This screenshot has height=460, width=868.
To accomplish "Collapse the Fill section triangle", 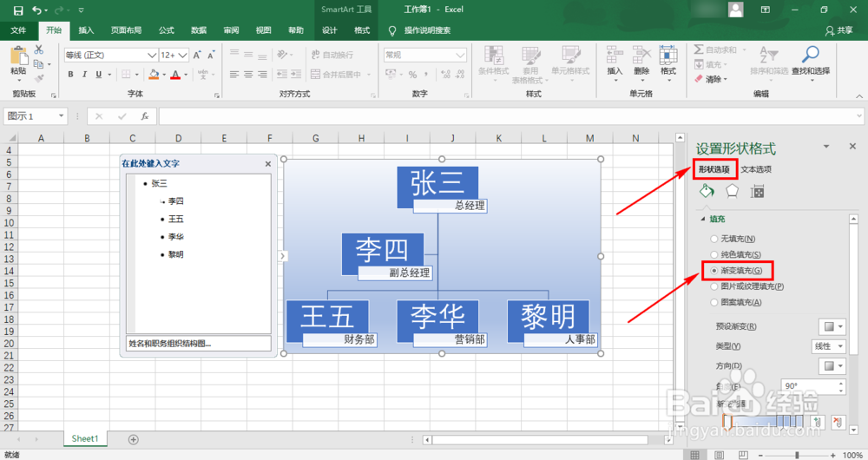I will click(x=703, y=220).
